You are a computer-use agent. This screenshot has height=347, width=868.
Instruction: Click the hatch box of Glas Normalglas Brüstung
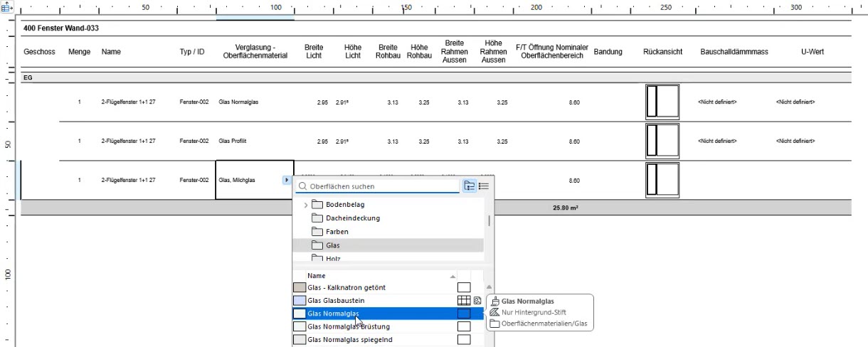[464, 327]
